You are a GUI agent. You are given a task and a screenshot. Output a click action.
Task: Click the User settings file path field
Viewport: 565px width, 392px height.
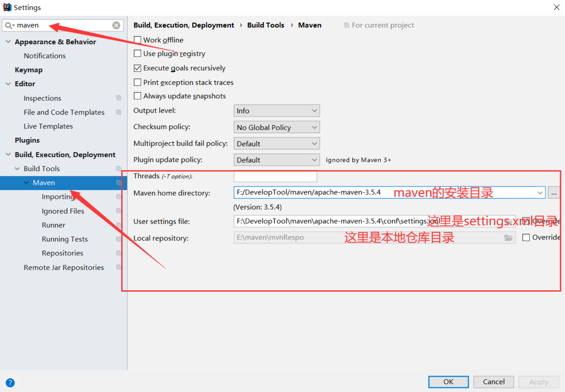pos(375,221)
